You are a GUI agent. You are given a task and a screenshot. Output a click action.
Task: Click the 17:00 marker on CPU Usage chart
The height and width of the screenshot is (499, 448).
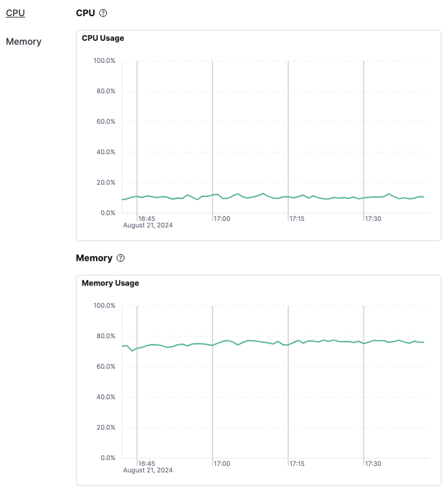point(213,130)
